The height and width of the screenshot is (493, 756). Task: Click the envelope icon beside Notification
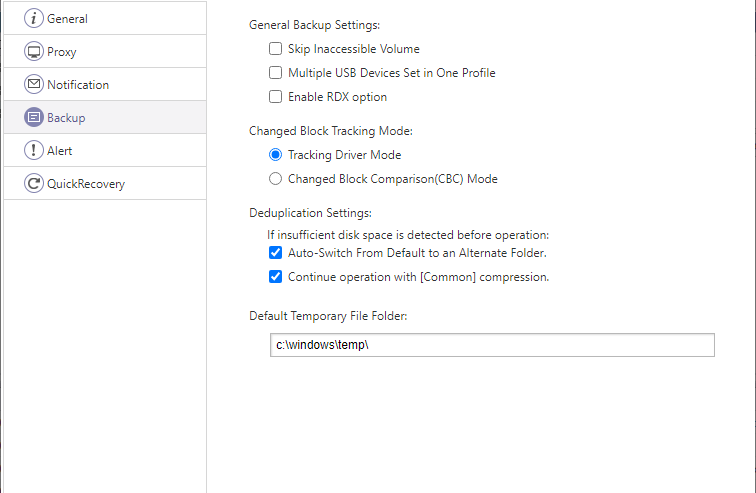pos(34,84)
